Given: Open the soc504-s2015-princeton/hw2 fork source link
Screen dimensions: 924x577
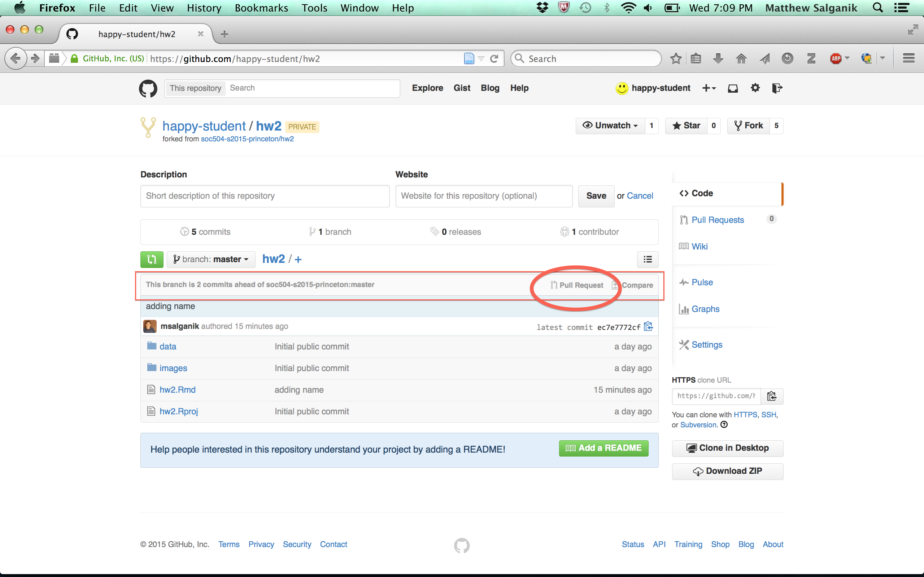Looking at the screenshot, I should click(247, 139).
